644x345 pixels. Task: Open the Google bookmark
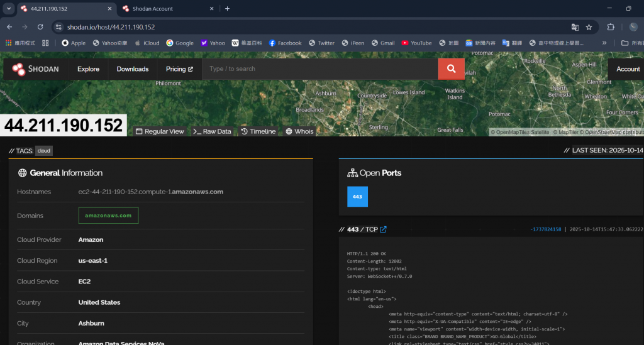(180, 43)
